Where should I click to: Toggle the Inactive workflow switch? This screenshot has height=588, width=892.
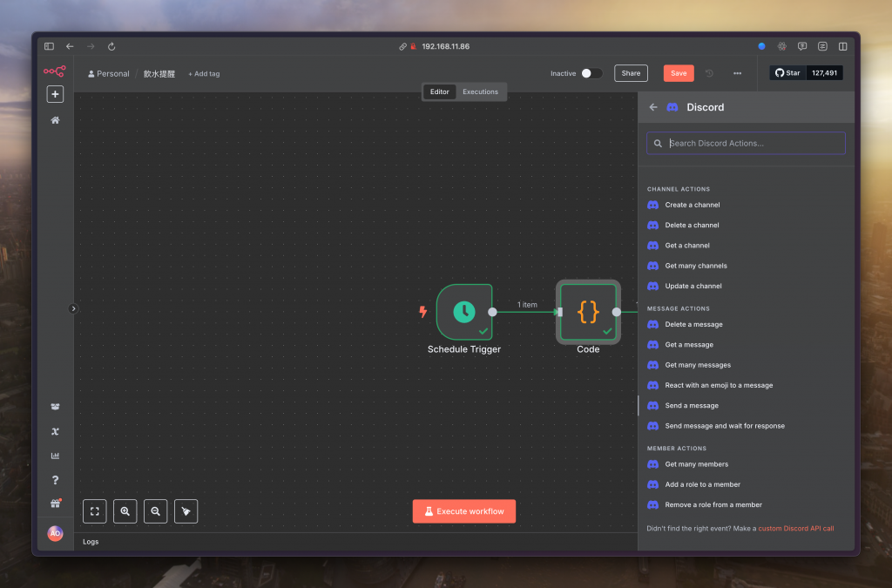point(591,73)
